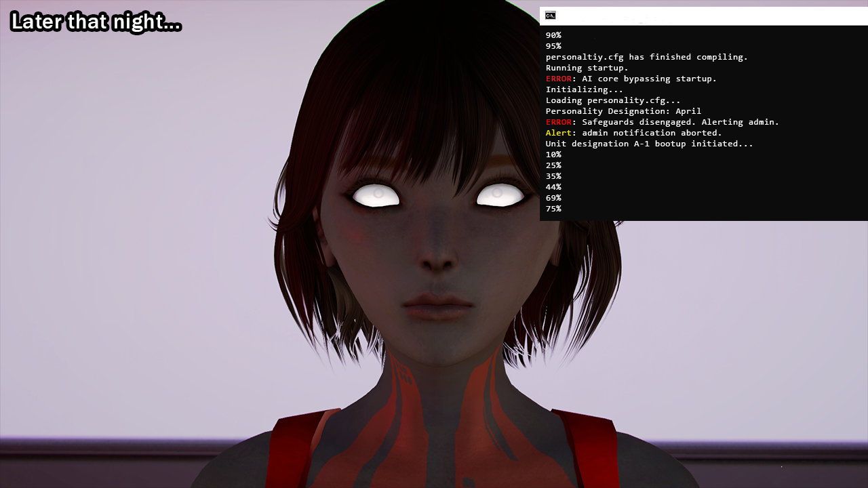Click the red ERROR label before Safeguards

[x=559, y=122]
